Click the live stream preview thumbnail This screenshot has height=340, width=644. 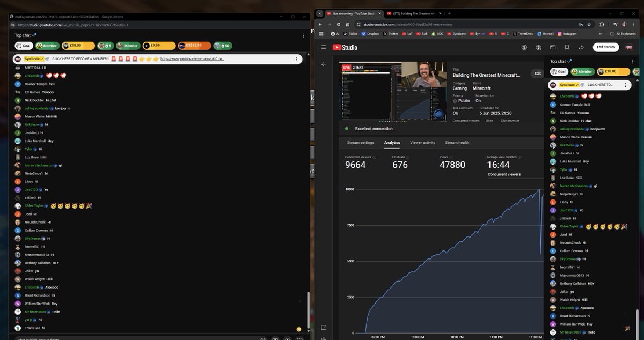(393, 91)
